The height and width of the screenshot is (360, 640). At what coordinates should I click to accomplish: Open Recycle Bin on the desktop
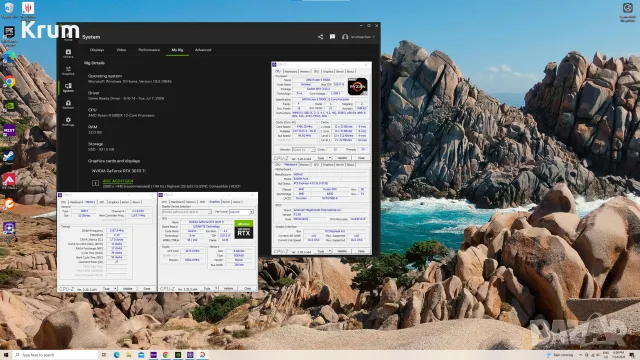pyautogui.click(x=9, y=10)
